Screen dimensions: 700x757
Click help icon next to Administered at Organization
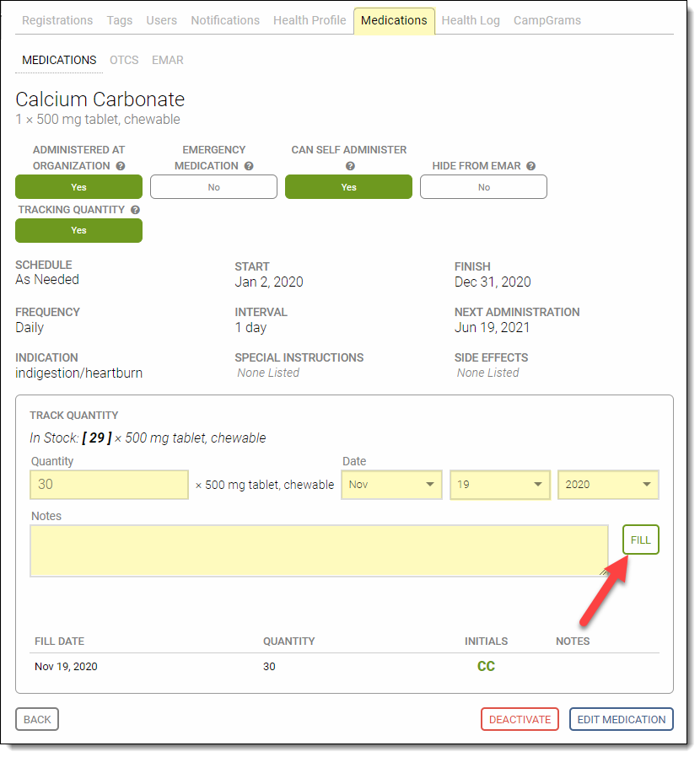tap(121, 166)
